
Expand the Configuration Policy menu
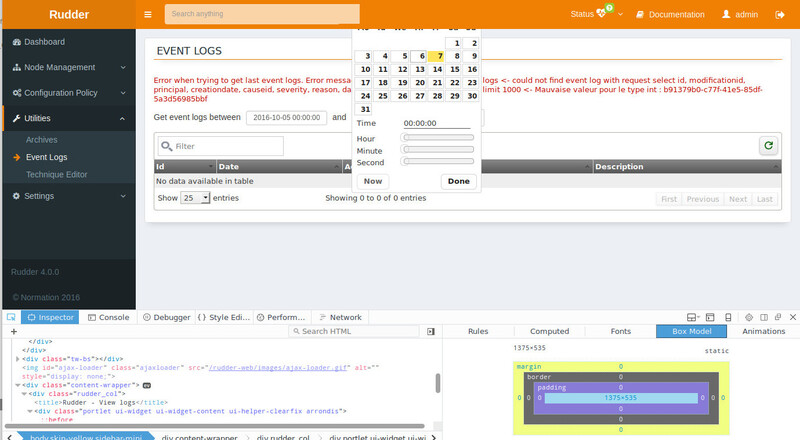click(x=123, y=93)
